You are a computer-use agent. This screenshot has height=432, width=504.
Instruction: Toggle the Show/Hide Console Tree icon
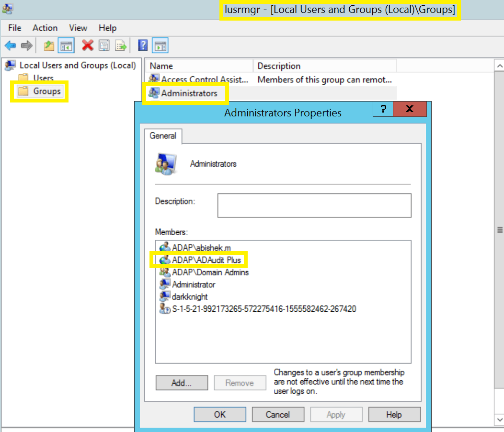pos(66,45)
